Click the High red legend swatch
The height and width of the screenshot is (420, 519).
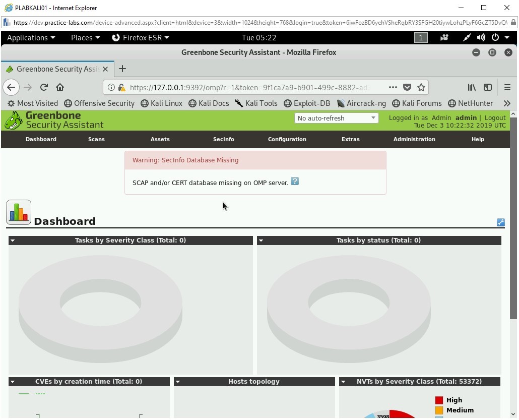pos(439,400)
